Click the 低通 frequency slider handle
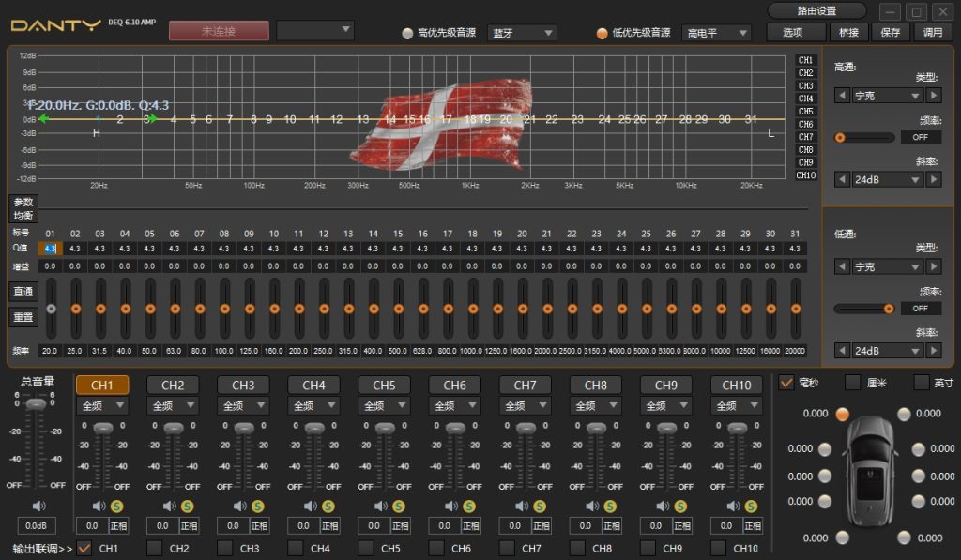 click(x=888, y=309)
